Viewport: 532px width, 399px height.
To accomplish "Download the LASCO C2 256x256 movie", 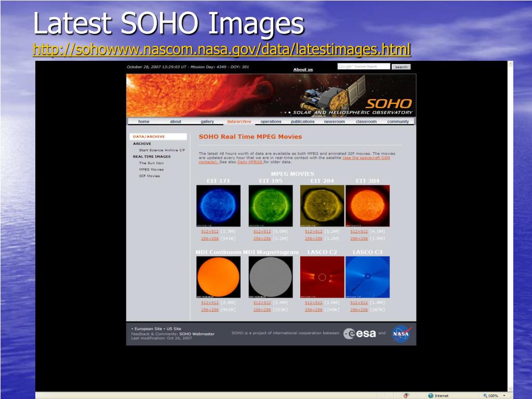I will (x=313, y=310).
